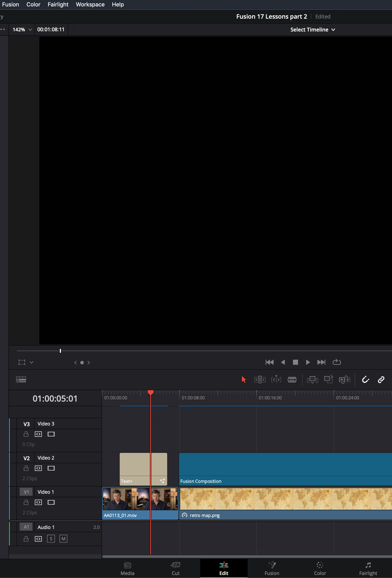Select the arrow Selection Mode tool
Viewport: 392px width, 578px height.
tap(244, 380)
